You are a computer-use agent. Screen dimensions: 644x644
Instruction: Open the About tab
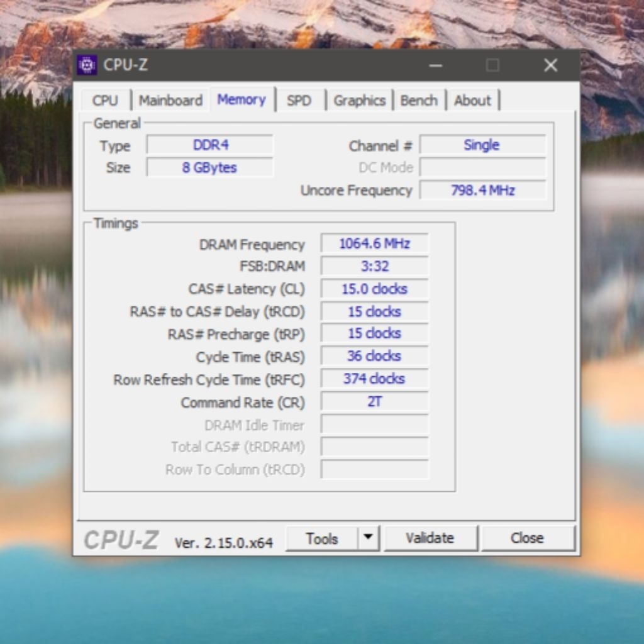click(x=473, y=100)
